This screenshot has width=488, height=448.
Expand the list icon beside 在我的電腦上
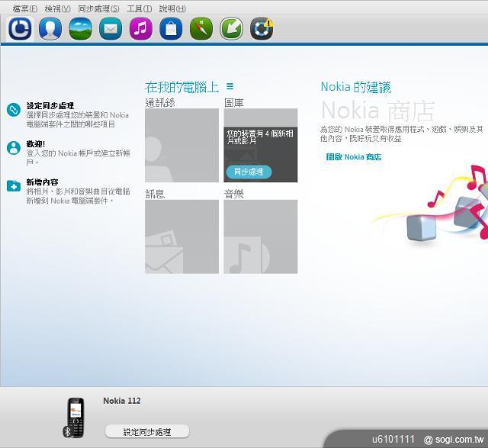tap(230, 87)
